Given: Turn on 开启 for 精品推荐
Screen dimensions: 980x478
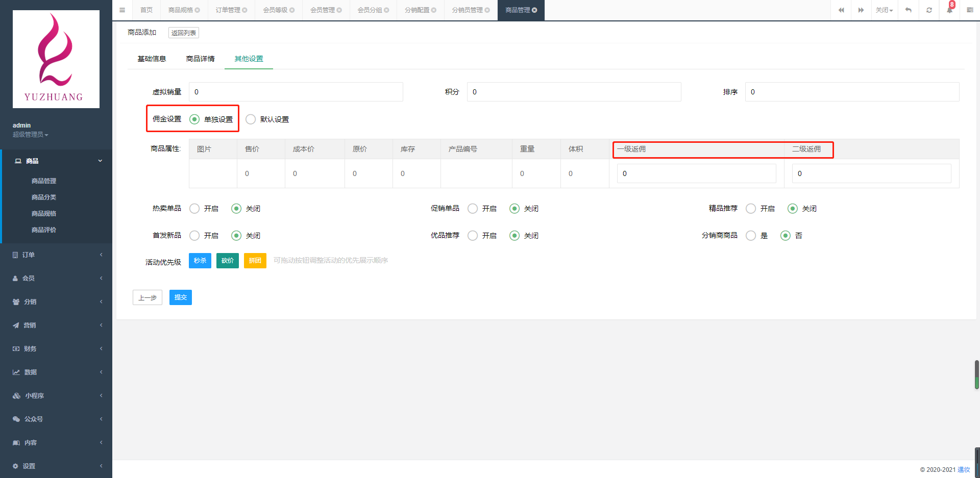Looking at the screenshot, I should coord(751,209).
